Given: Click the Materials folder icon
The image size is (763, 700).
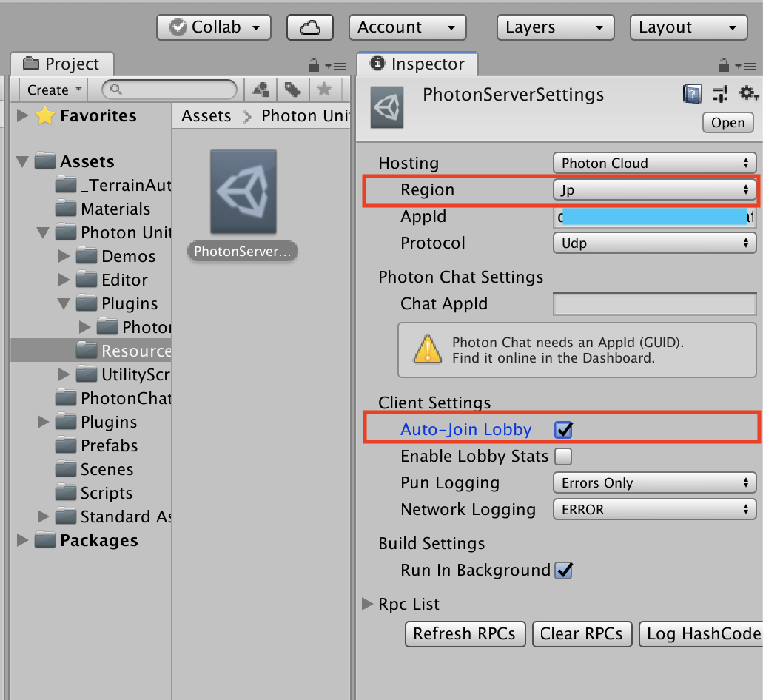Looking at the screenshot, I should [x=66, y=209].
